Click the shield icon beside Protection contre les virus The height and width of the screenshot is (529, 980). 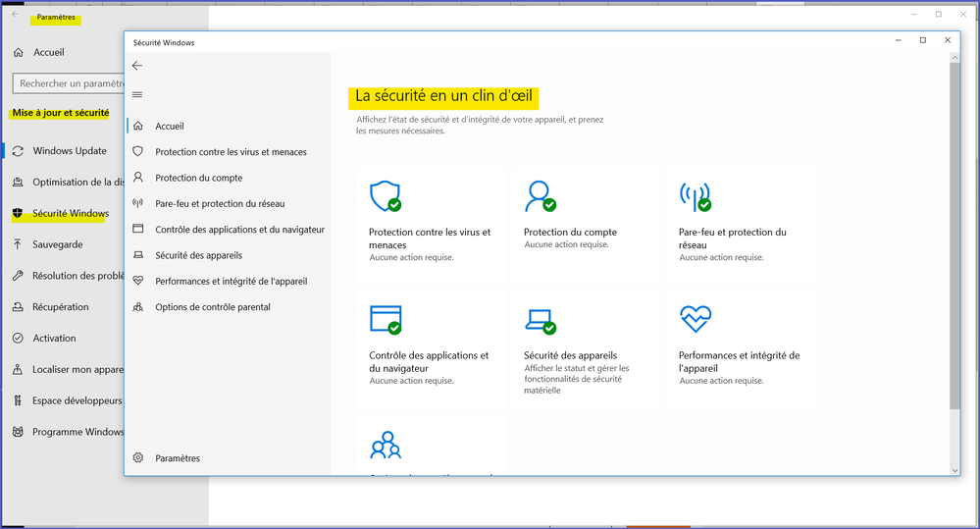pos(138,151)
